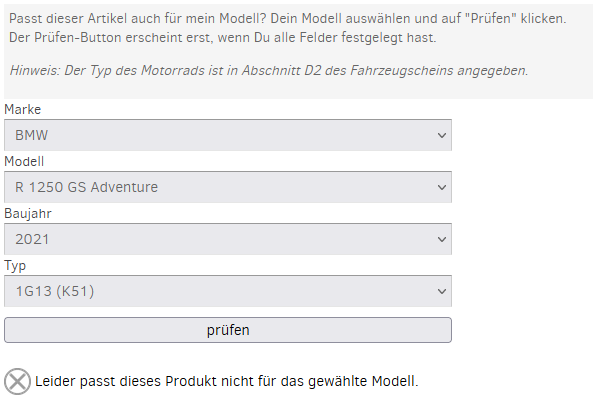The height and width of the screenshot is (405, 593).
Task: Click the prüfen button
Action: [x=228, y=330]
